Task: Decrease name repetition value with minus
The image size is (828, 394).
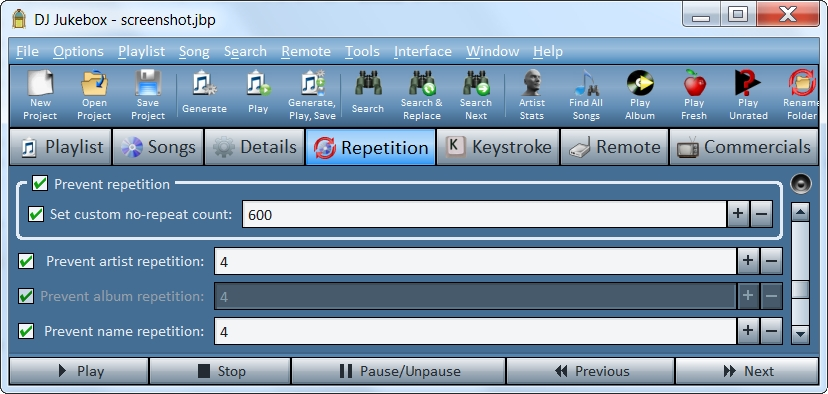Action: (x=771, y=331)
